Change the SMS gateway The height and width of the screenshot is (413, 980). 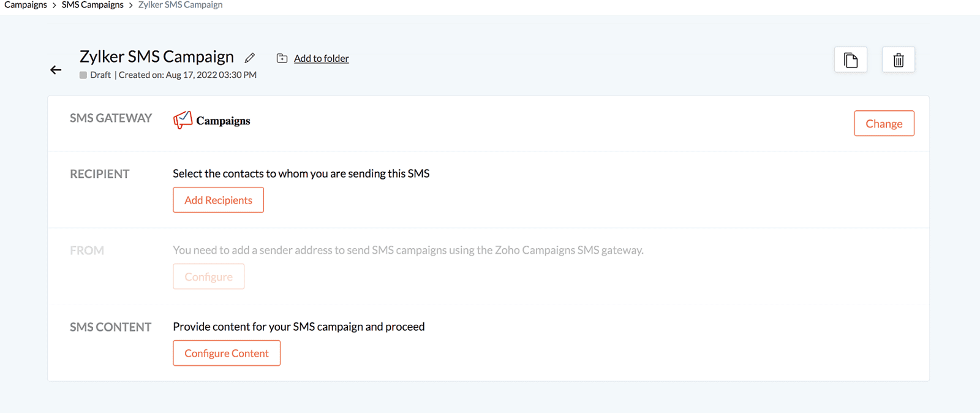click(884, 123)
